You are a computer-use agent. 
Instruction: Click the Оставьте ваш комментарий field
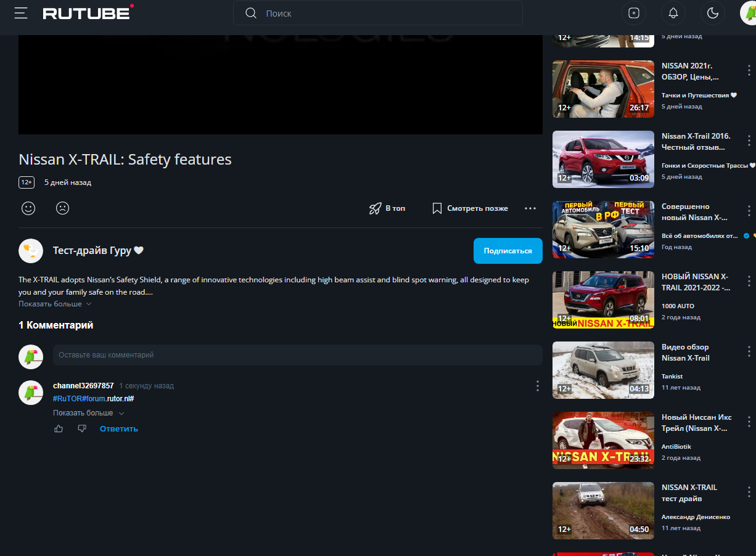[x=298, y=355]
